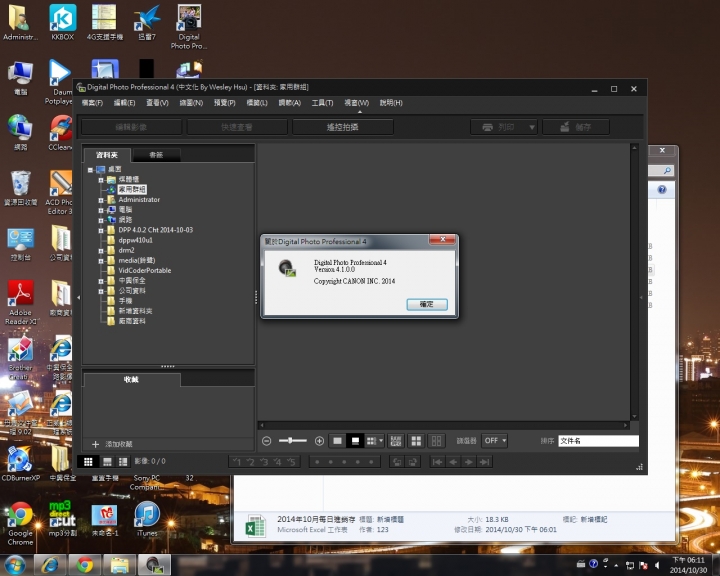Go to previous image arrow
The width and height of the screenshot is (720, 576).
pos(453,462)
